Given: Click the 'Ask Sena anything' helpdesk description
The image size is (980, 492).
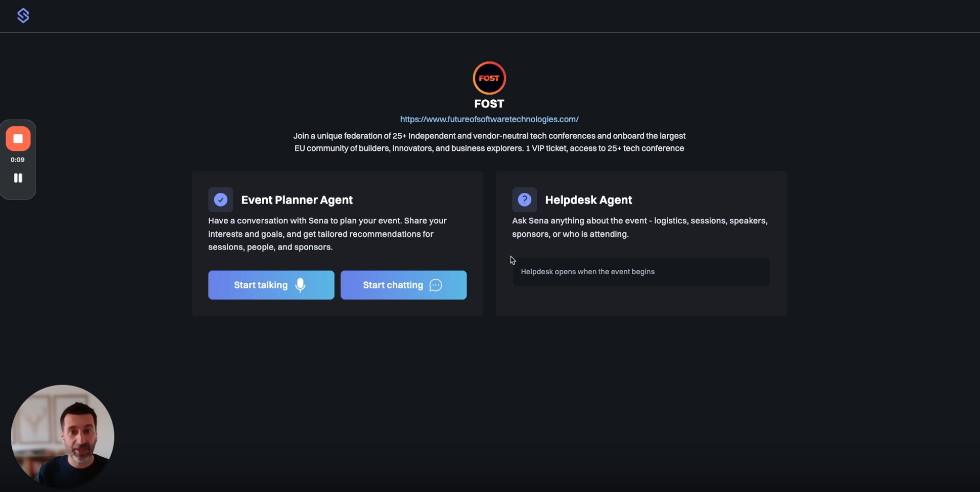Looking at the screenshot, I should click(640, 227).
